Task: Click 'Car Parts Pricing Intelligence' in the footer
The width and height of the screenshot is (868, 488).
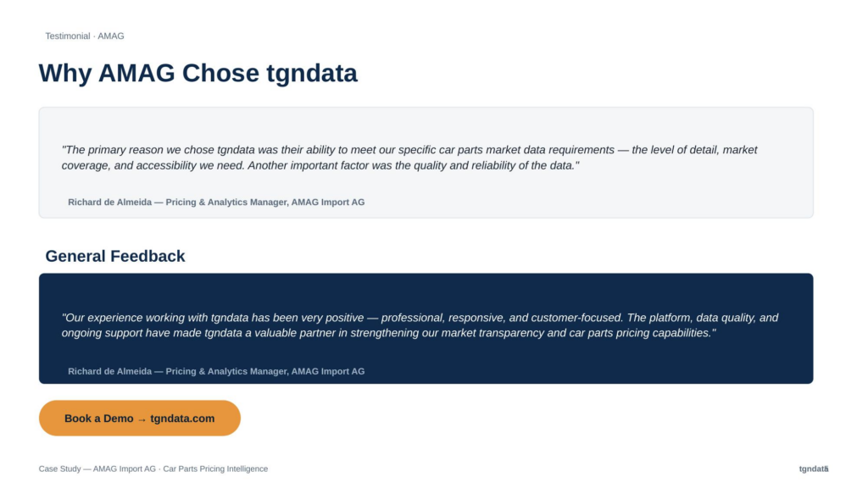Action: pyautogui.click(x=215, y=469)
